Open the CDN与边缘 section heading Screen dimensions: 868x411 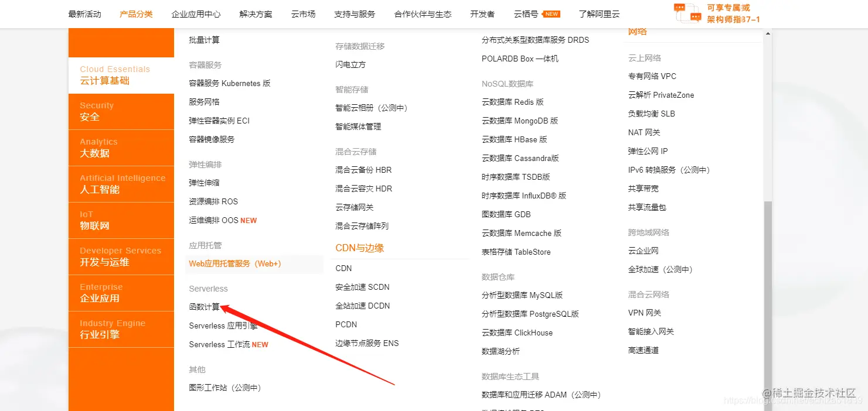360,248
